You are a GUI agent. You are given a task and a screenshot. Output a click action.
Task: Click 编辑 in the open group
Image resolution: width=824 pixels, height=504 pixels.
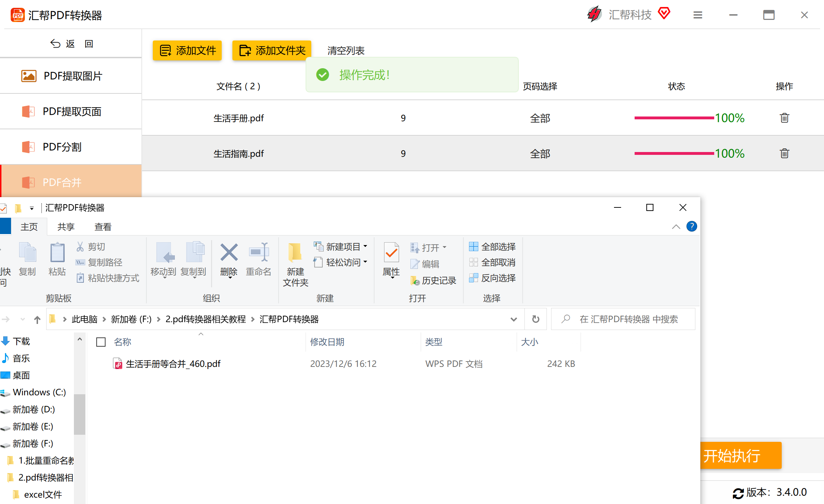[x=425, y=264]
